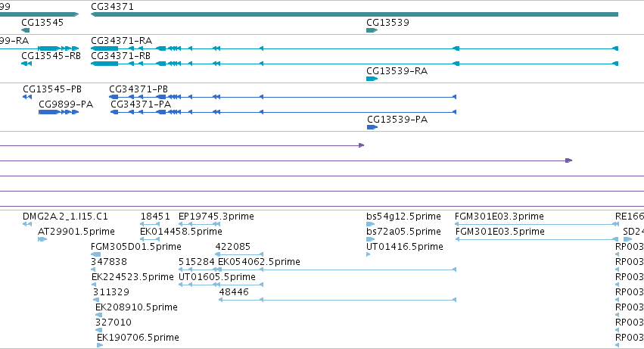
Task: Select the EK014458.5prime EST label
Action: tap(181, 232)
